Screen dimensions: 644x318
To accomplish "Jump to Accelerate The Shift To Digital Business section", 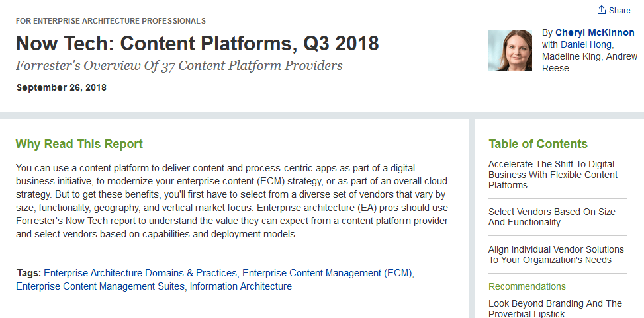I will coord(553,175).
